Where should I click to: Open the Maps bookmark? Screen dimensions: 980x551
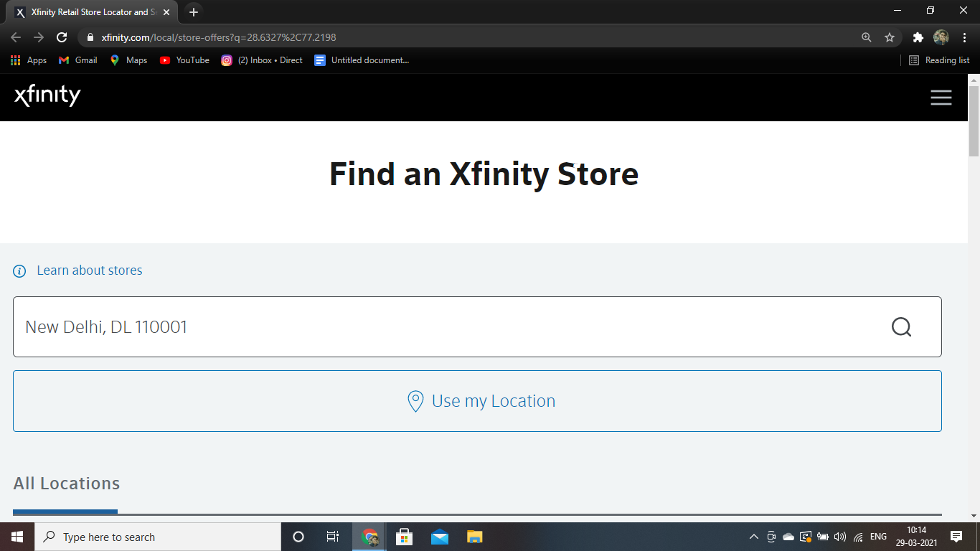coord(128,60)
